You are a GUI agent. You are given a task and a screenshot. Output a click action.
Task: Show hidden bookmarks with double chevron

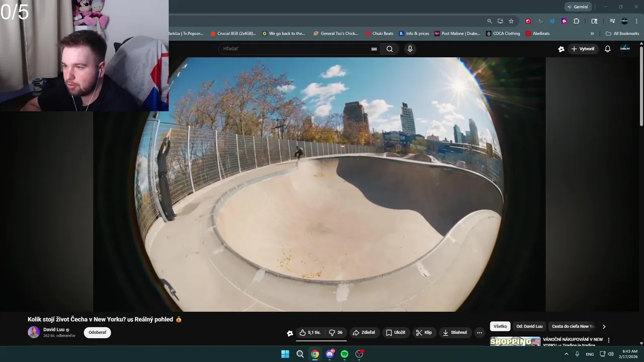pos(592,34)
